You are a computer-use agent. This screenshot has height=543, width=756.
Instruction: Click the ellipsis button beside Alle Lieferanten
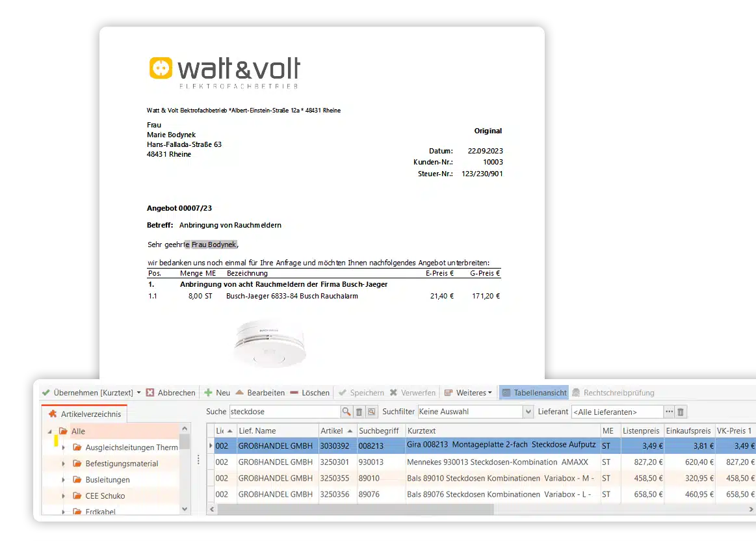click(669, 412)
